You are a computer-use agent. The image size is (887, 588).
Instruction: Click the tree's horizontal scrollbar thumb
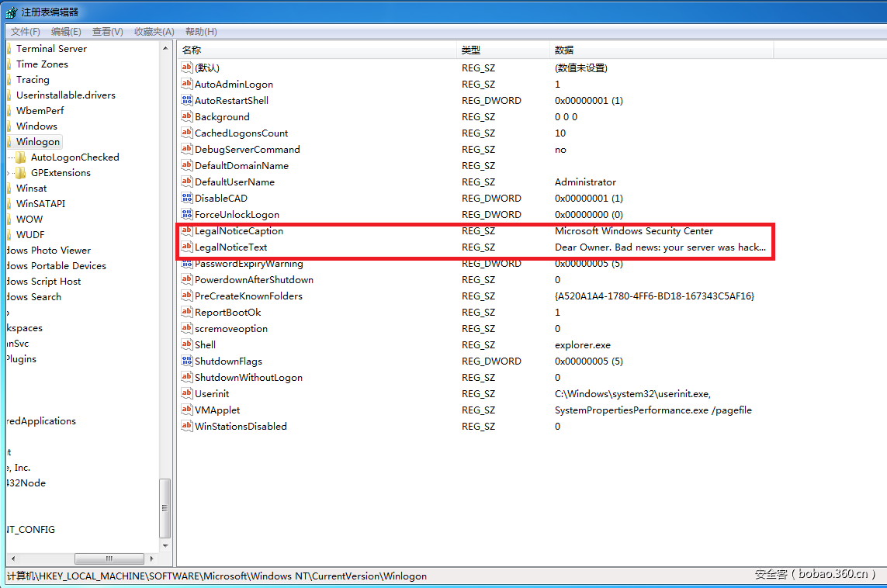point(109,559)
